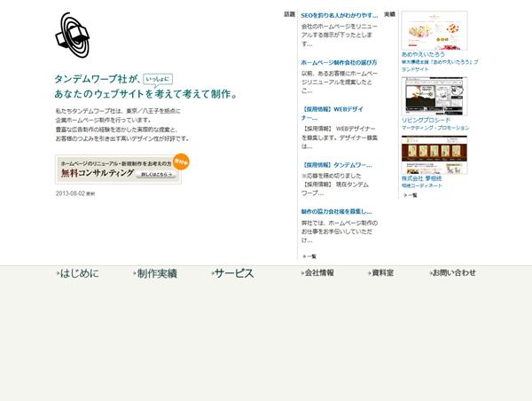Image resolution: width=532 pixels, height=401 pixels.
Task: Click the あめやえいたろう title link
Action: (x=423, y=54)
